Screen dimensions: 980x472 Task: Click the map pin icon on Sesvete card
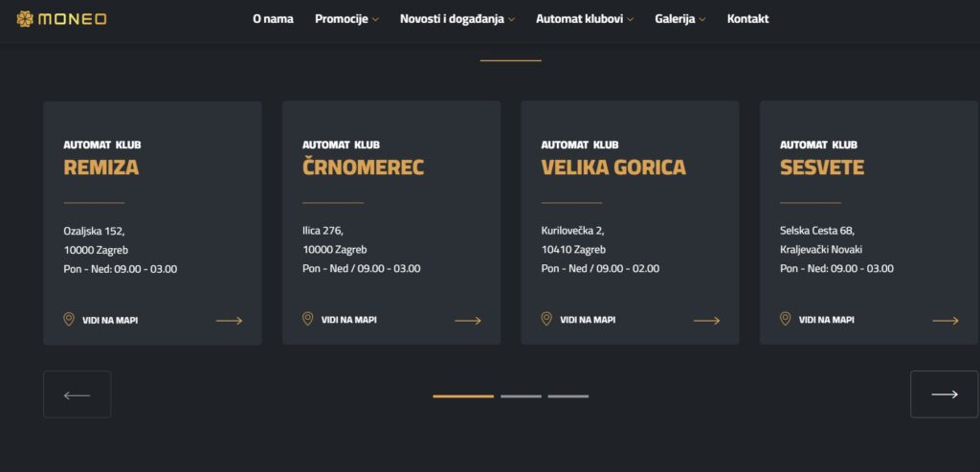(x=785, y=319)
